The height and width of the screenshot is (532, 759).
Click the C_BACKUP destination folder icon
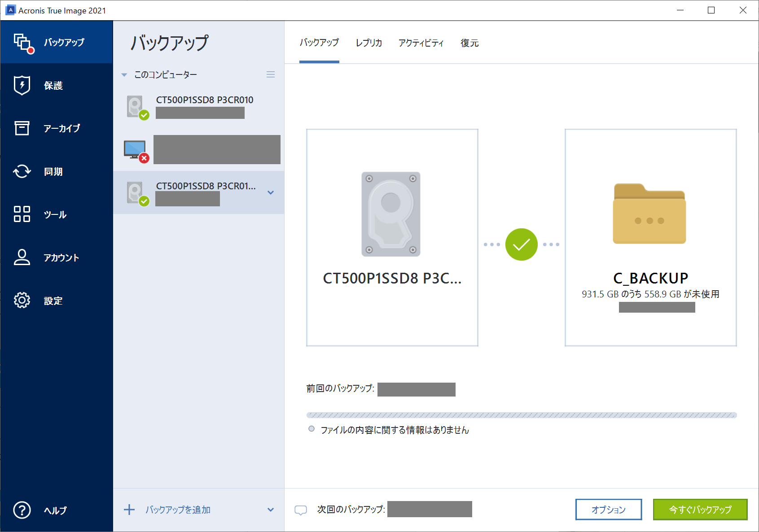(649, 214)
